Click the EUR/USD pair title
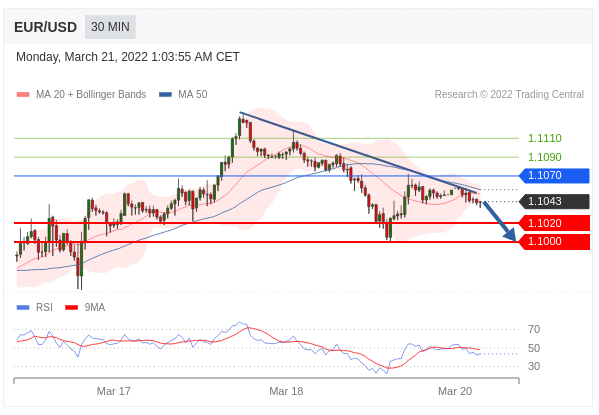 pos(45,28)
